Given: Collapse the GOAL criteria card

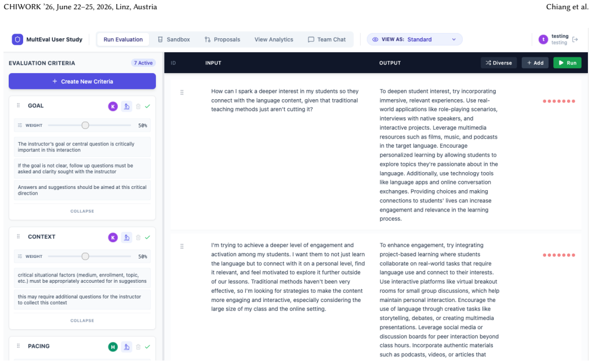Looking at the screenshot, I should click(82, 211).
